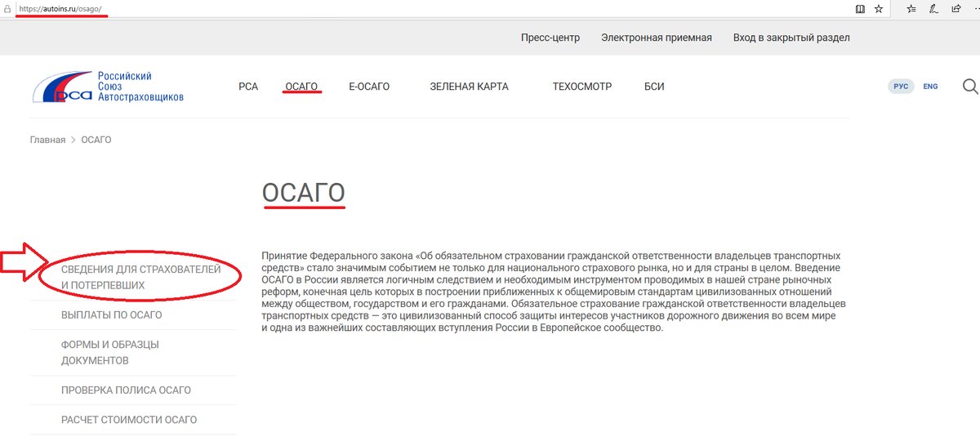
Task: Open the ЗЕЛЕНАЯ КАРТА menu item
Action: click(x=469, y=87)
